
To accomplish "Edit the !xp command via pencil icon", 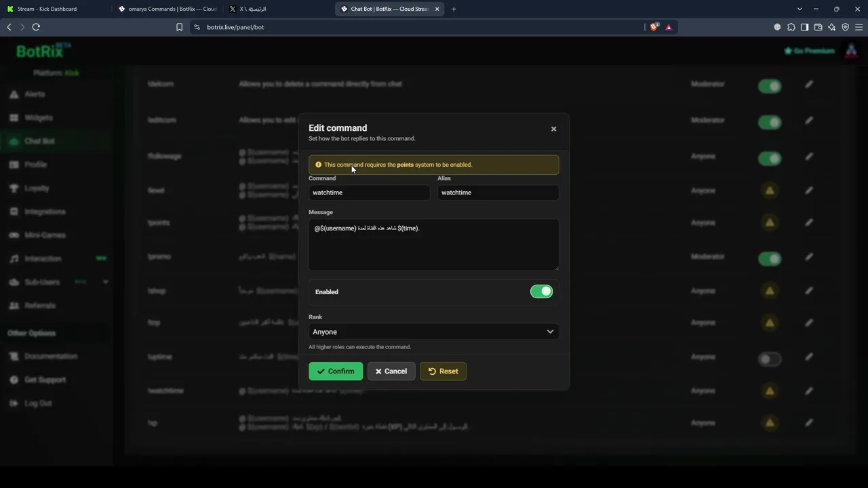I will (x=809, y=422).
